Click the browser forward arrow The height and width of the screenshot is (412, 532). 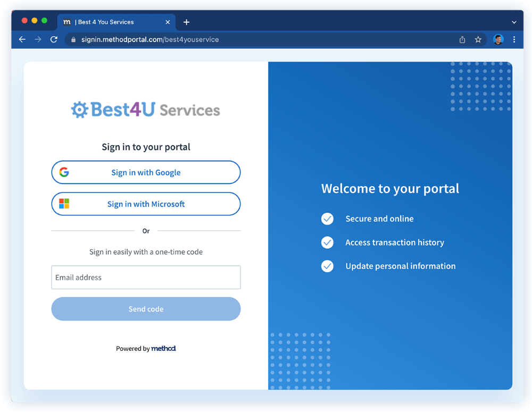tap(38, 39)
